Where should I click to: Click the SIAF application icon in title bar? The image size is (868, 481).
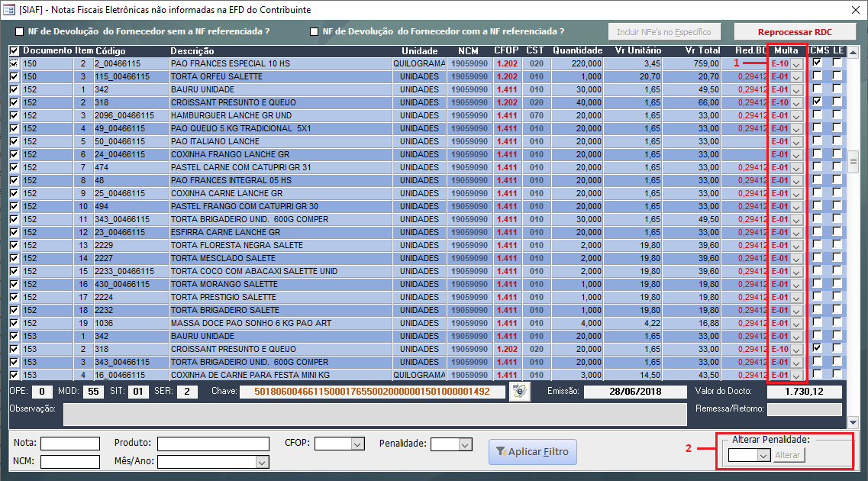[x=9, y=10]
